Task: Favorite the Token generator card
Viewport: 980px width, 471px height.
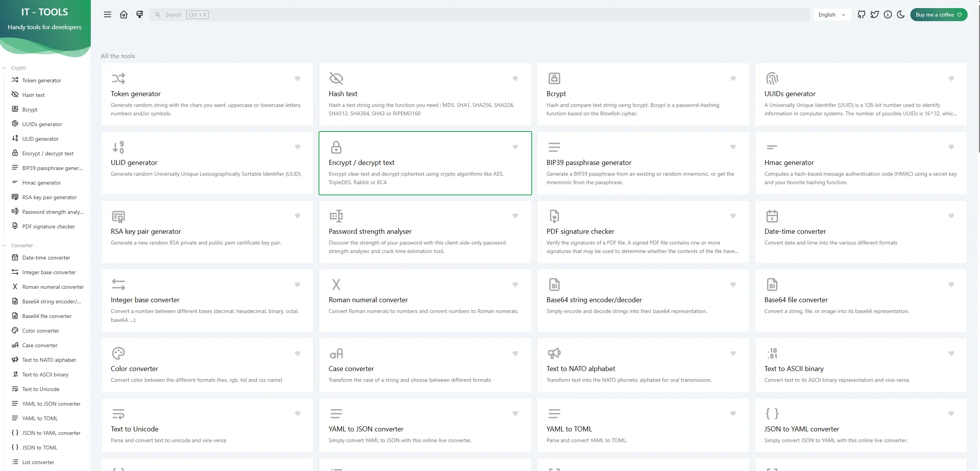Action: click(297, 78)
